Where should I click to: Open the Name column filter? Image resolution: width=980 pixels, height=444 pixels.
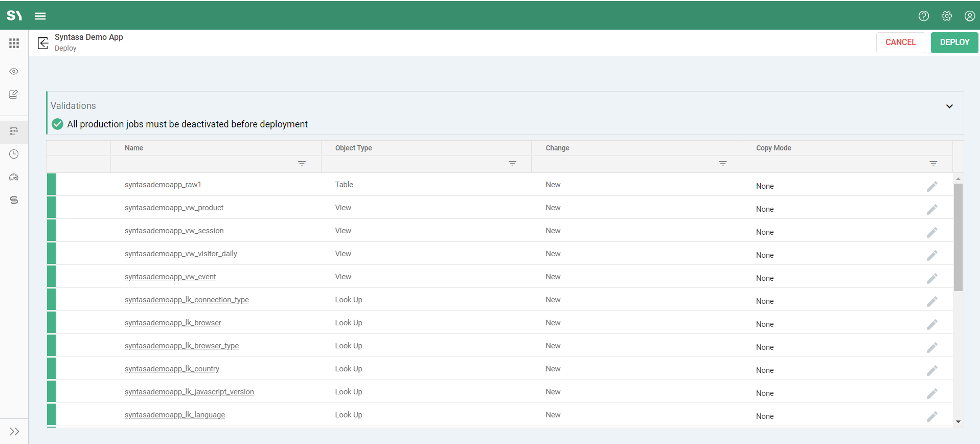(x=302, y=164)
